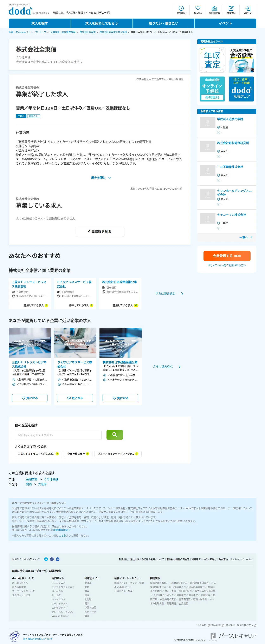This screenshot has height=644, width=265.
Task: Open ITエンジニア specialty site link
Action: (x=59, y=583)
